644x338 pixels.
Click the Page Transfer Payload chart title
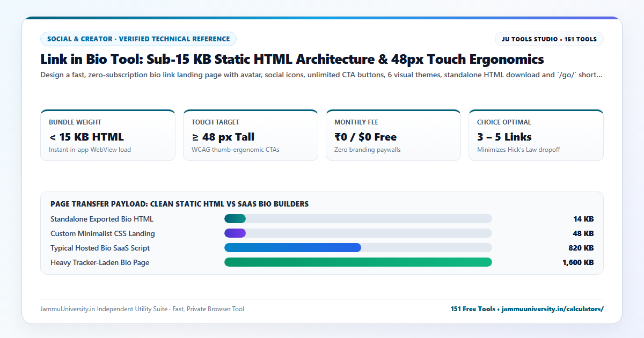(x=179, y=204)
